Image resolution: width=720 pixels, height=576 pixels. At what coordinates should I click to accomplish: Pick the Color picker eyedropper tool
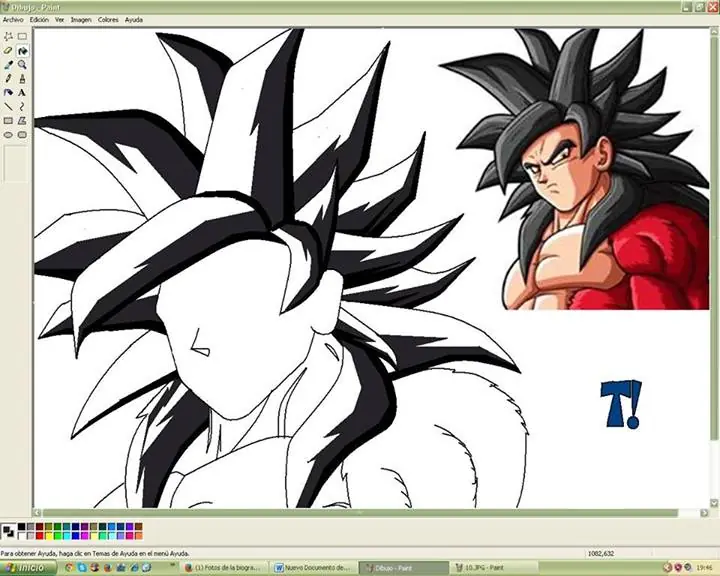tap(8, 65)
